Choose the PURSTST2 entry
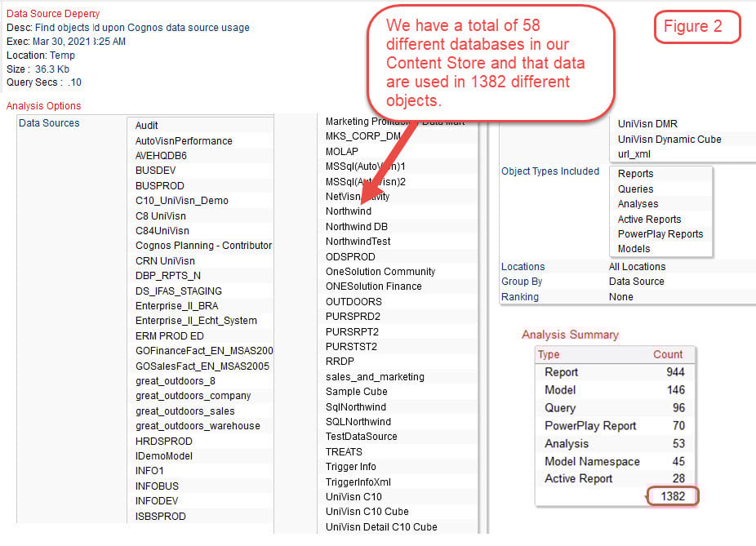 point(352,347)
